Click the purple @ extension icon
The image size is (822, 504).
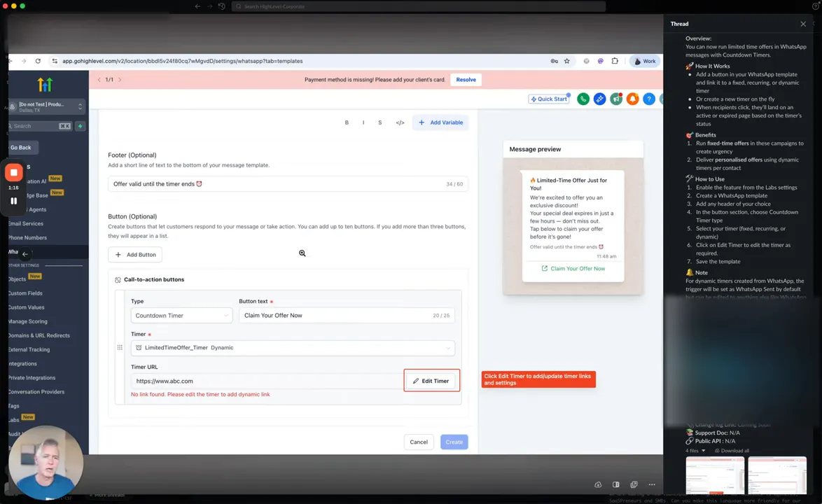pos(600,62)
